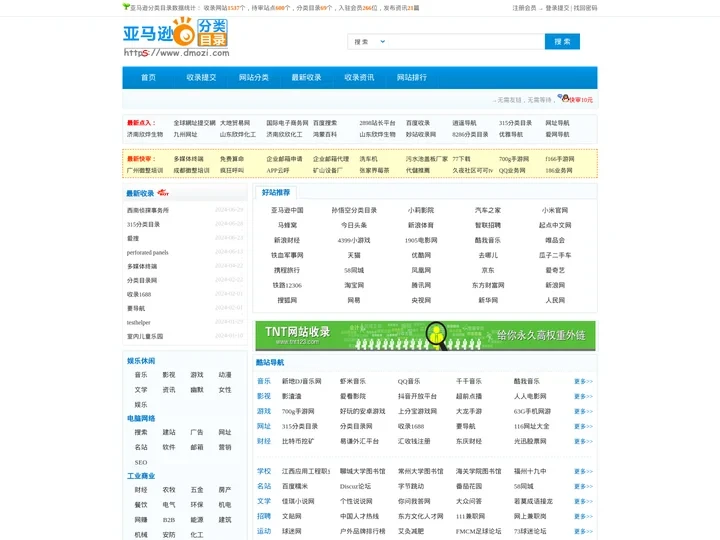Open 网站排行 in the navigation bar
Viewport: 720px width, 540px height.
coord(412,78)
